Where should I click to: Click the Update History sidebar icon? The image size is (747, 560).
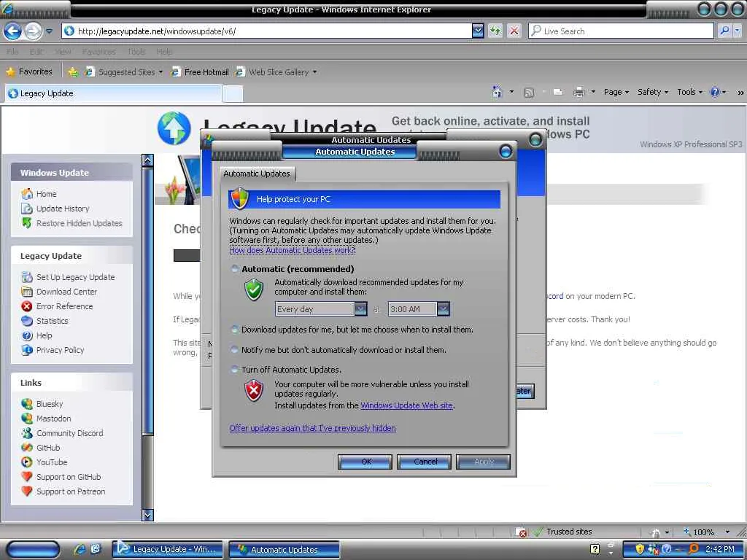tap(27, 209)
